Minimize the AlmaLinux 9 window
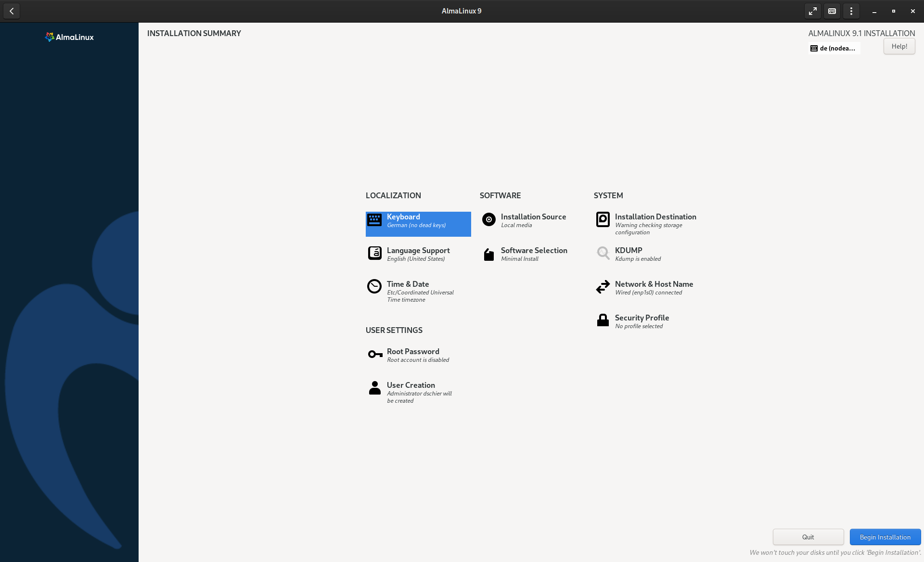 click(874, 11)
